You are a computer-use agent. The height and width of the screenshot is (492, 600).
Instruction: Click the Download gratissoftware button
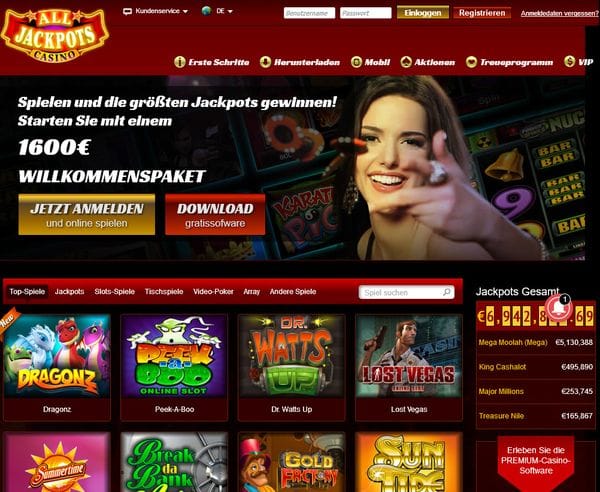215,215
